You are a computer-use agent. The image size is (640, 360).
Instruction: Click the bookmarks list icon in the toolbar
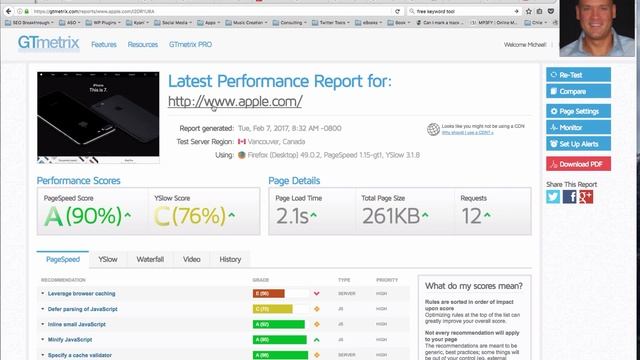[x=540, y=11]
